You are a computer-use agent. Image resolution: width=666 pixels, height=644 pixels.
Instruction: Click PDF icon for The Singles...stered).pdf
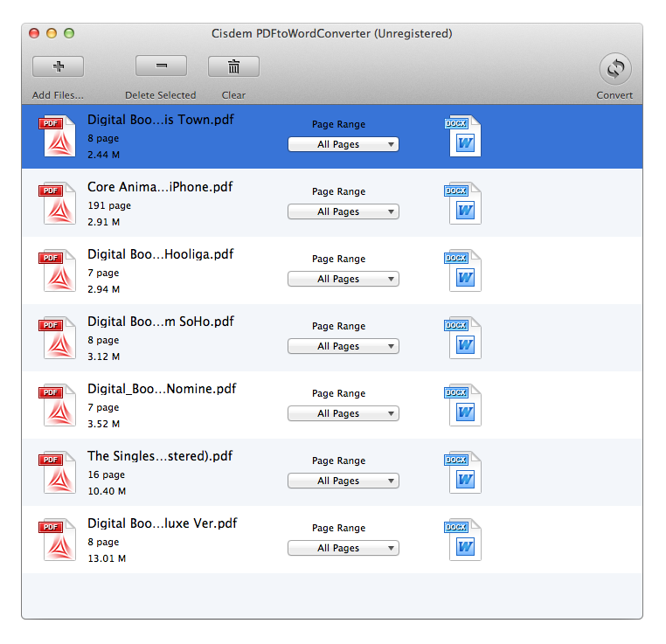tap(58, 472)
